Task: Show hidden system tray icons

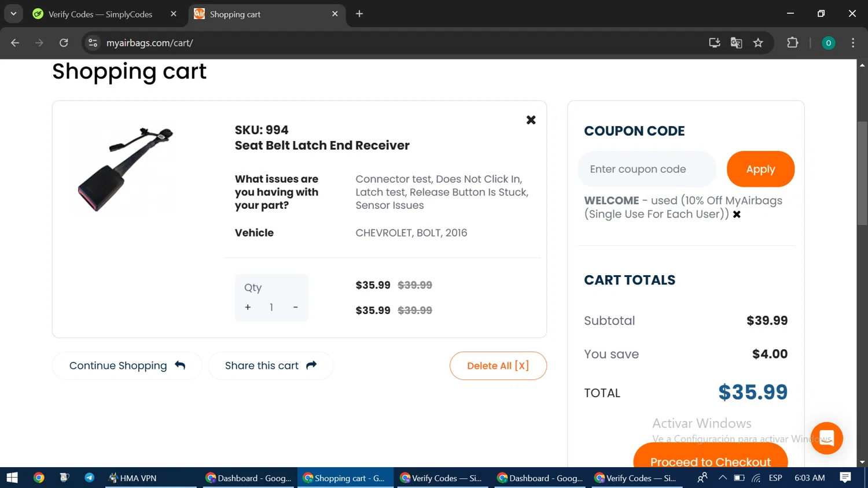Action: [x=722, y=478]
